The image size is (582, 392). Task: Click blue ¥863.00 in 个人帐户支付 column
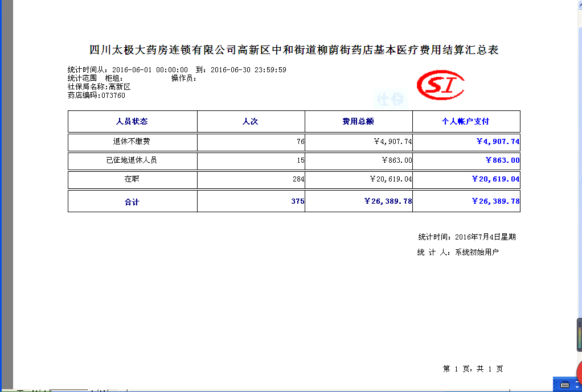click(503, 160)
